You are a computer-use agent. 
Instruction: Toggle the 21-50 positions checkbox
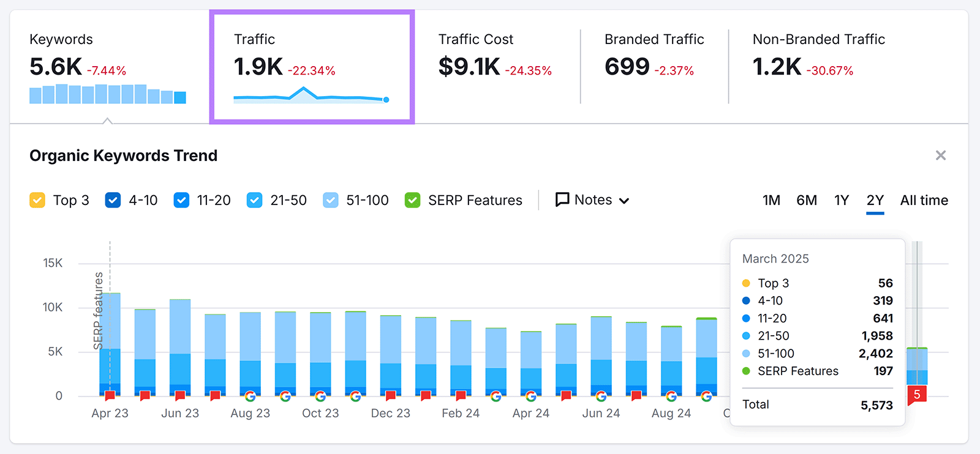[254, 200]
